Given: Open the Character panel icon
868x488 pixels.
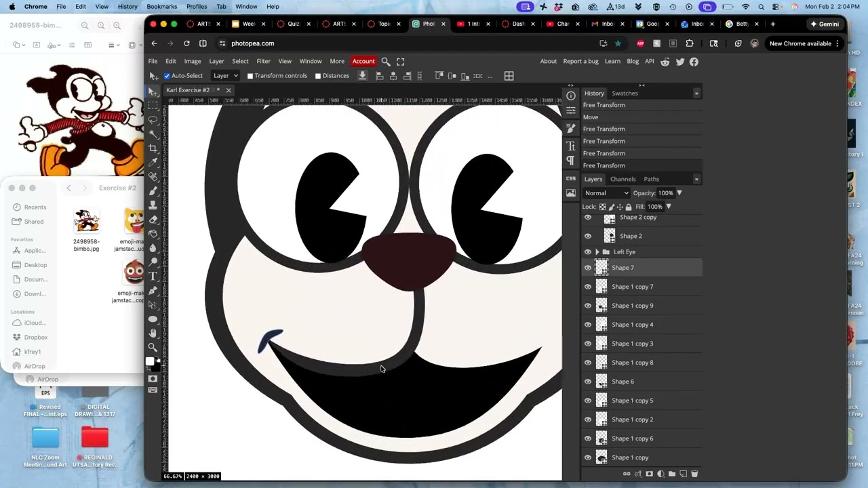Looking at the screenshot, I should (x=571, y=146).
